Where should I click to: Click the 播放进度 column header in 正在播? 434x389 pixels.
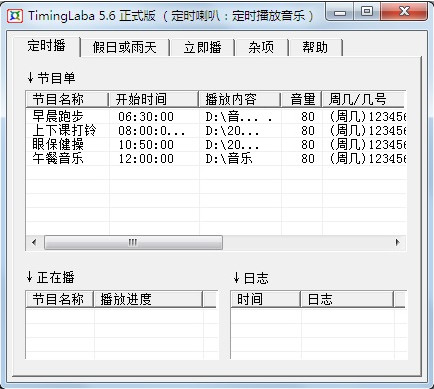pos(148,299)
